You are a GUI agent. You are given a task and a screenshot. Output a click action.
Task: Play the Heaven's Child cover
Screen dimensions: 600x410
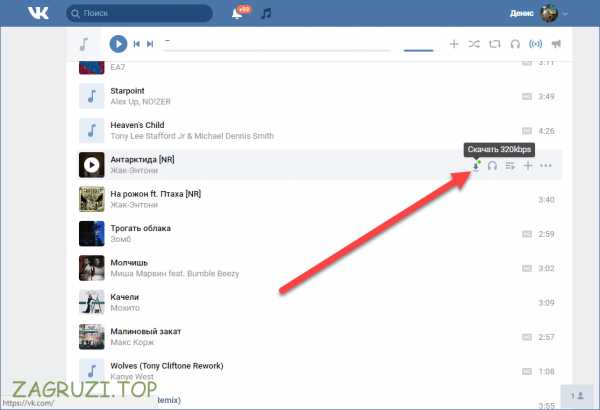point(91,131)
